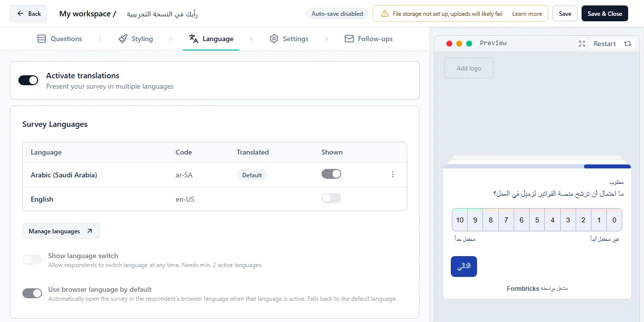
Task: Switch to the Styling tab
Action: click(x=136, y=39)
